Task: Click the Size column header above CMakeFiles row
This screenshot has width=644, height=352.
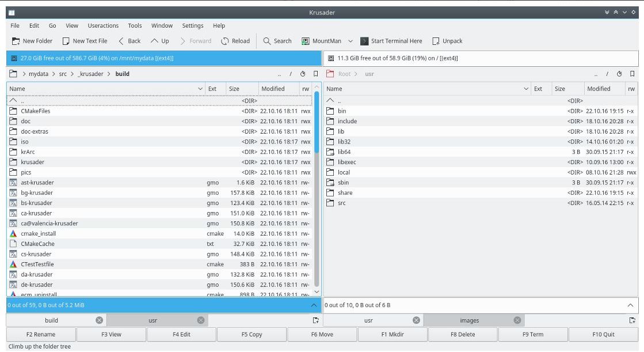Action: (x=242, y=89)
